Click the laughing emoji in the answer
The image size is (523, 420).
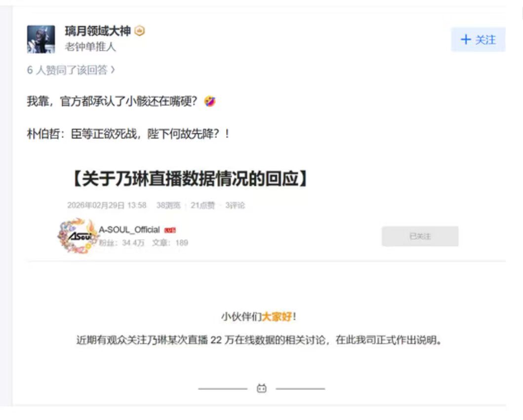pos(210,101)
